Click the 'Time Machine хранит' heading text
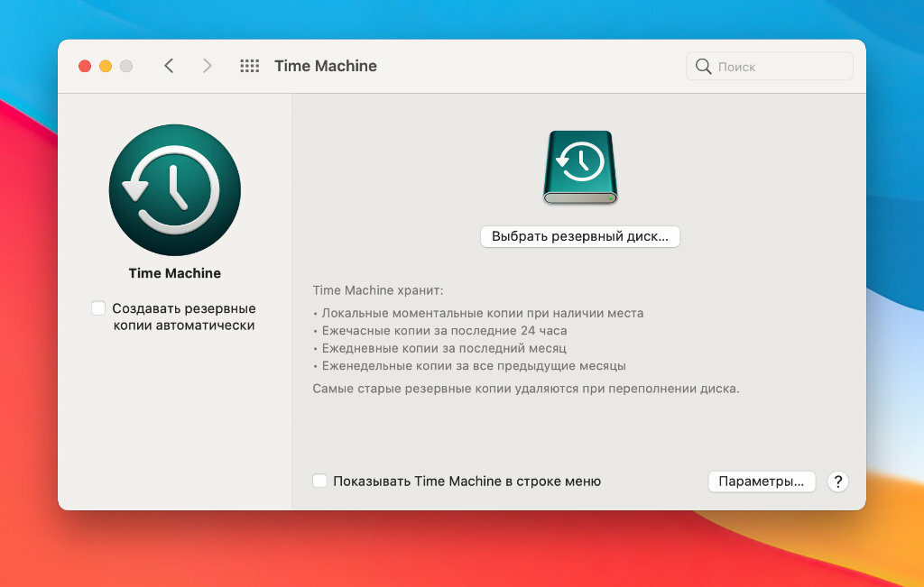Image resolution: width=924 pixels, height=587 pixels. point(378,290)
